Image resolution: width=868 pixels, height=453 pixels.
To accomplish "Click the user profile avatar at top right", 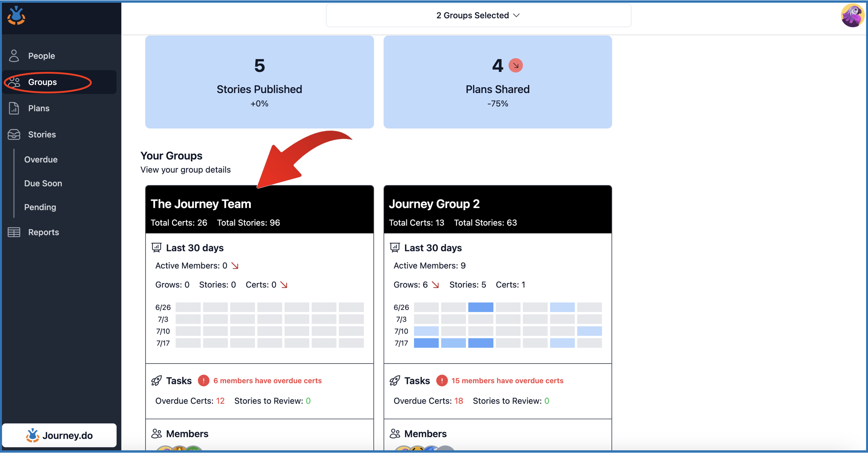I will tap(852, 16).
